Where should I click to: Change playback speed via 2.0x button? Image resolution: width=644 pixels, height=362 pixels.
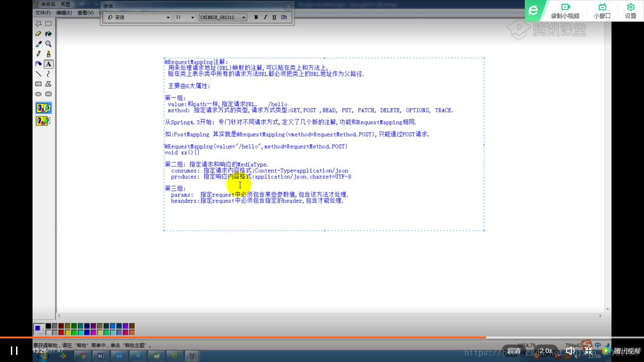click(546, 351)
